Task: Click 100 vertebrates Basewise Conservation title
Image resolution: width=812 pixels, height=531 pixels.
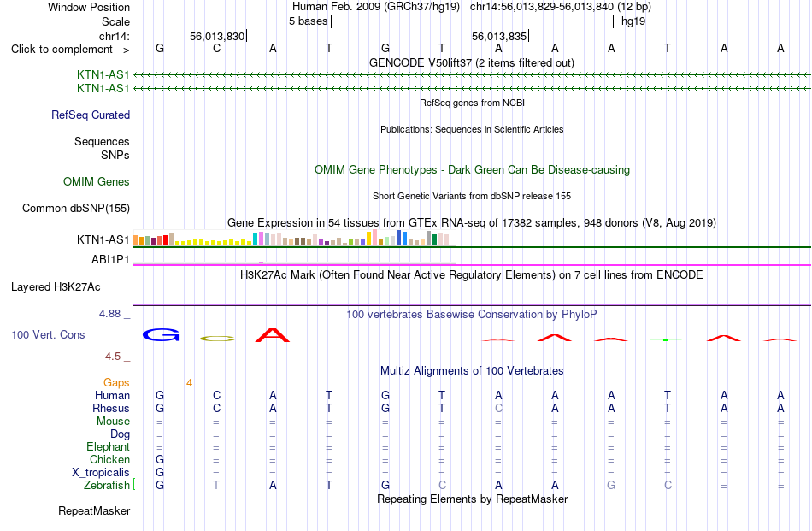Action: [472, 315]
